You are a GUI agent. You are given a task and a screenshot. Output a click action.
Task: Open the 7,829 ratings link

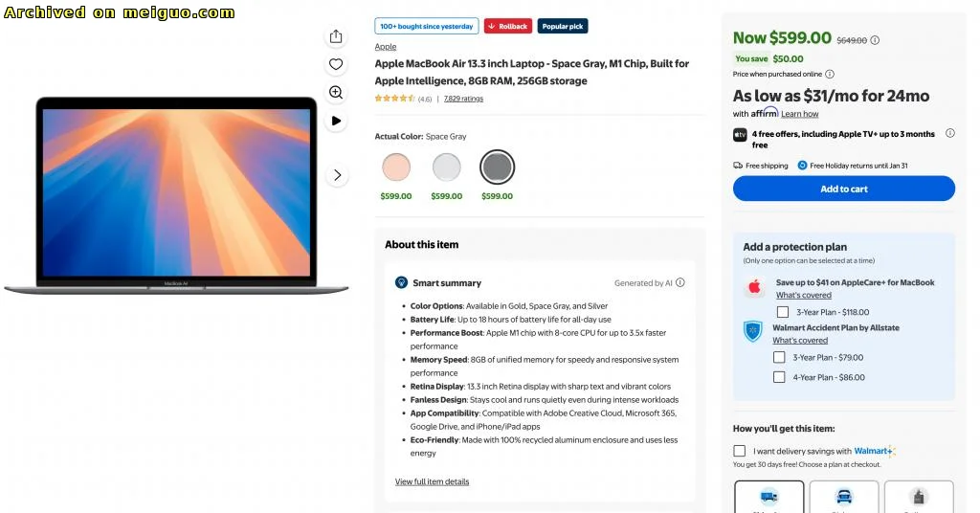[x=463, y=99]
